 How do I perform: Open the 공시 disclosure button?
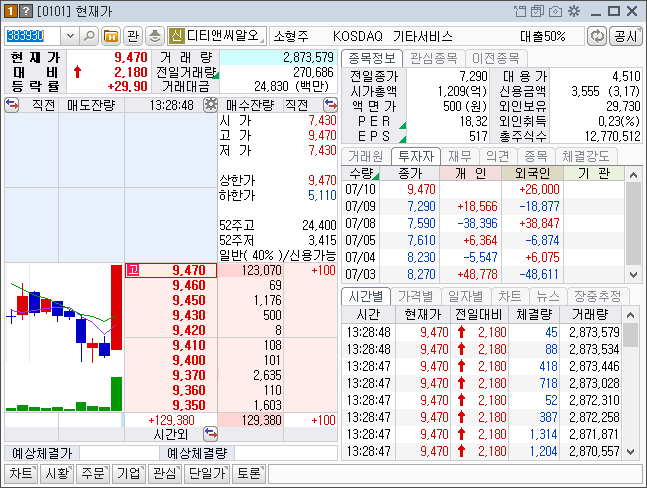pyautogui.click(x=626, y=36)
